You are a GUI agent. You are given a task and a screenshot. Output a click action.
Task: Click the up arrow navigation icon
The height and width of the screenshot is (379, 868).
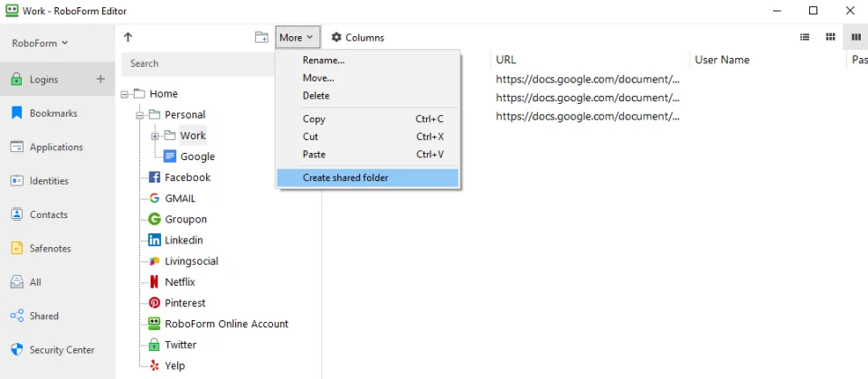coord(127,37)
